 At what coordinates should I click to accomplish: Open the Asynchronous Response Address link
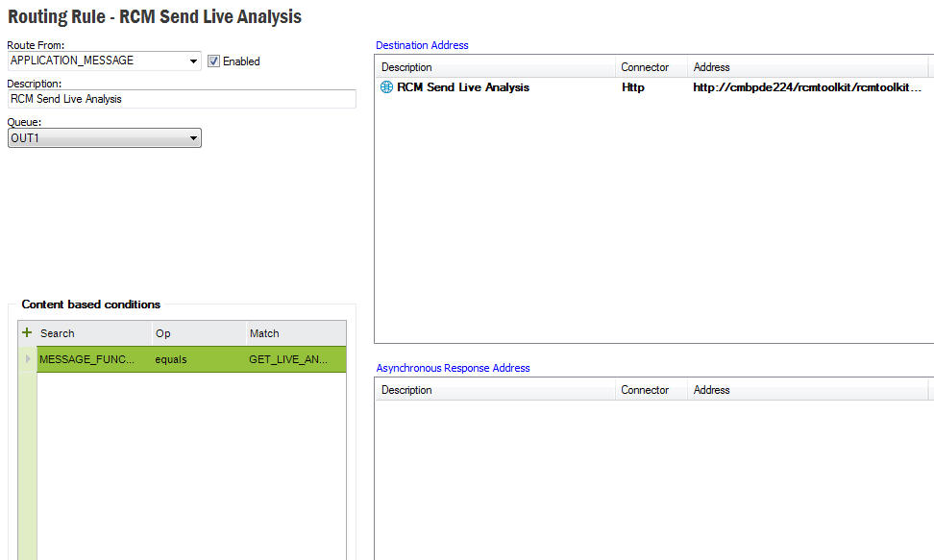click(453, 368)
